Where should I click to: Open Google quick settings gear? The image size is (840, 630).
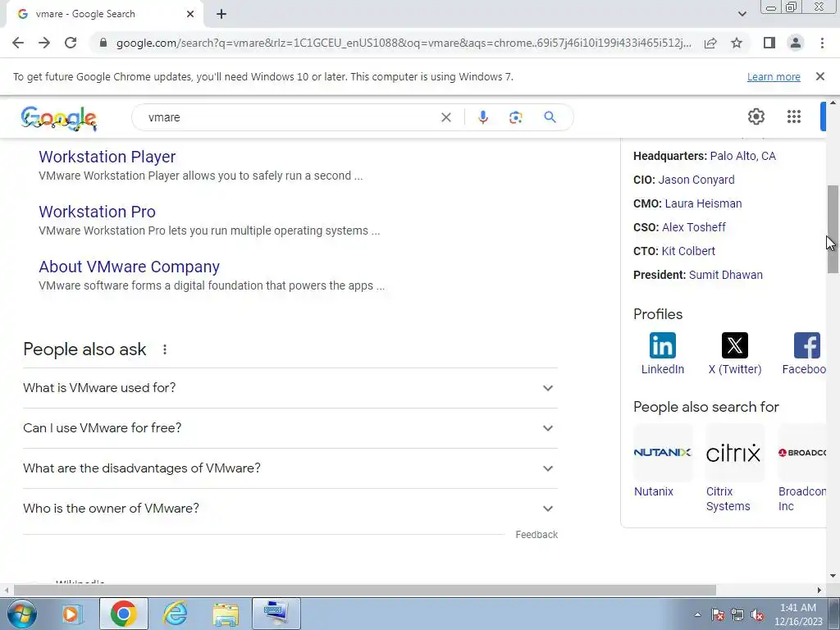(x=756, y=116)
